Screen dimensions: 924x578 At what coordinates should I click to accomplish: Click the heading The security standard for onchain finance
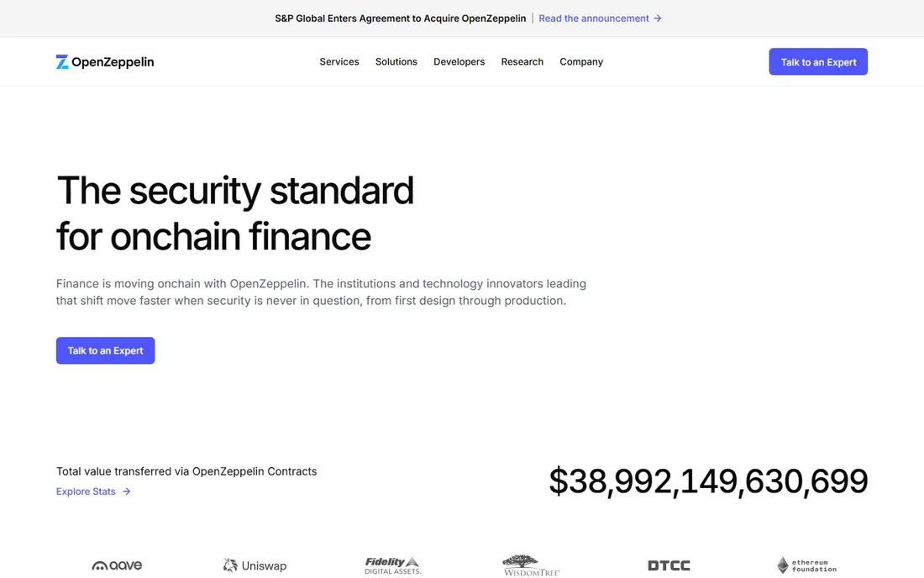pyautogui.click(x=235, y=213)
